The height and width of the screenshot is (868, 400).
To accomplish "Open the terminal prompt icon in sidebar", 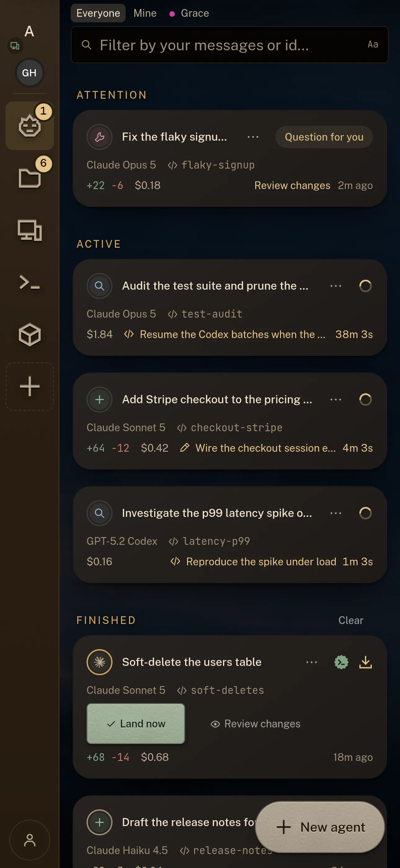I will click(x=30, y=282).
